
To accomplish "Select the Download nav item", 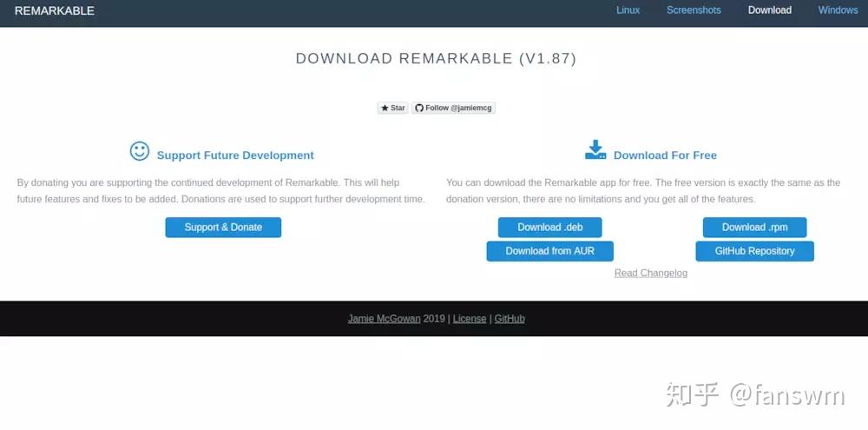I will coord(769,10).
